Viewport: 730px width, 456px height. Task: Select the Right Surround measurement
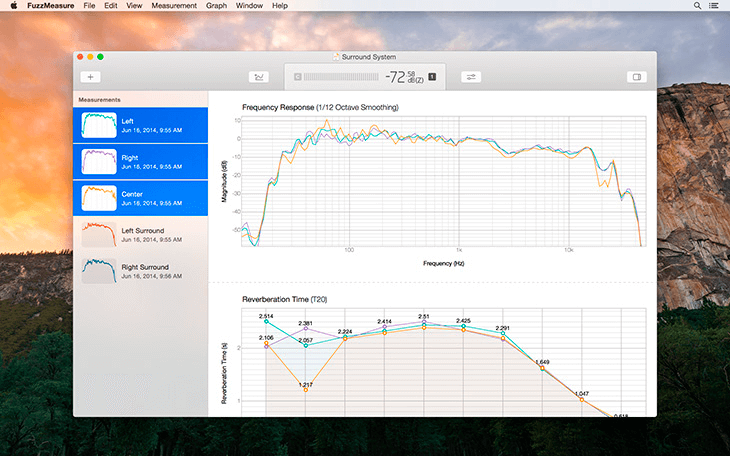point(140,271)
